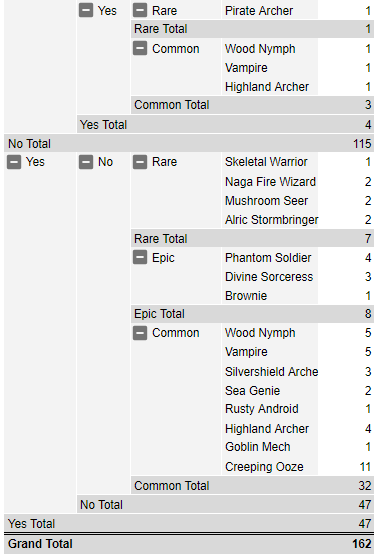Click the Common Total value 32
379x557 pixels.
(365, 486)
